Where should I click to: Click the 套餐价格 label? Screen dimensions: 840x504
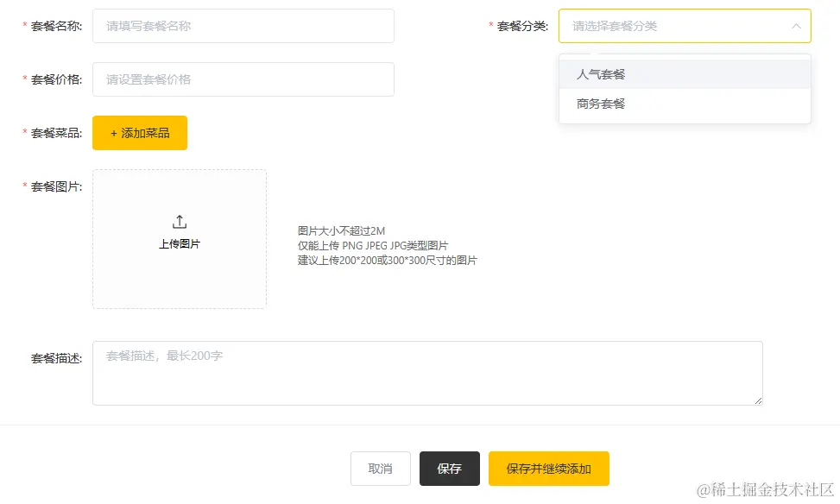coord(56,79)
